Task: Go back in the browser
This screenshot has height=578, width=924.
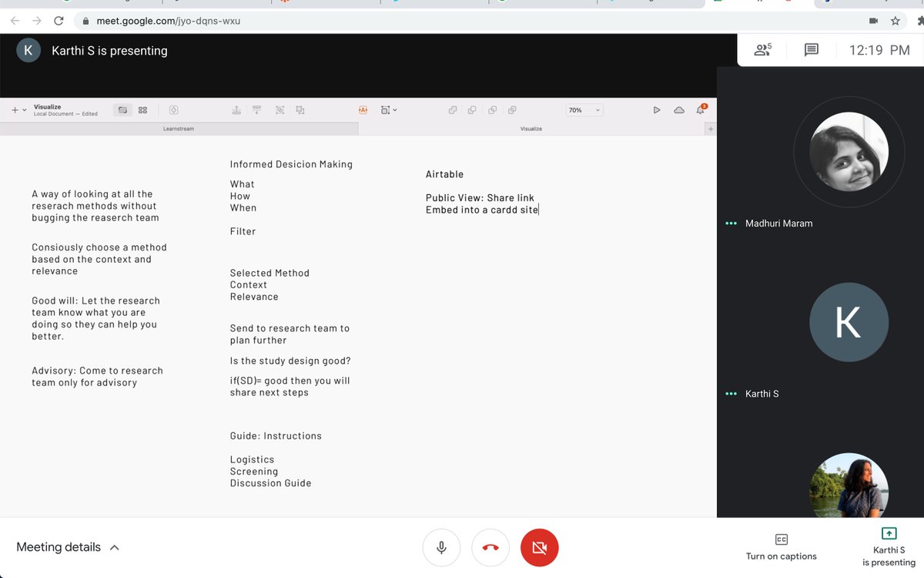Action: coord(15,21)
